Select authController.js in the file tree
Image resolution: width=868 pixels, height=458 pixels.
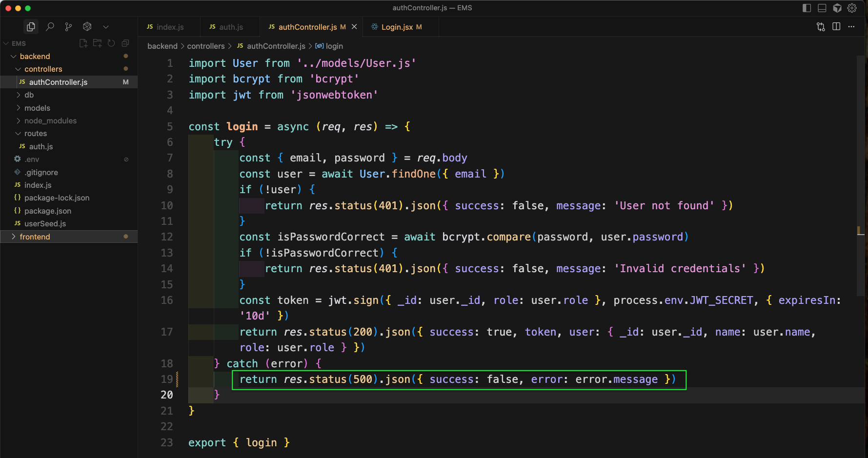click(69, 82)
